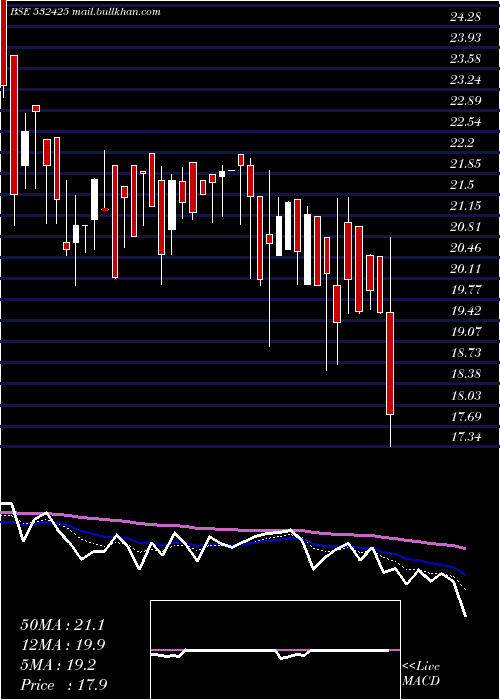Select the 5MA : 19.2 readout
This screenshot has width=500, height=700.
58,665
